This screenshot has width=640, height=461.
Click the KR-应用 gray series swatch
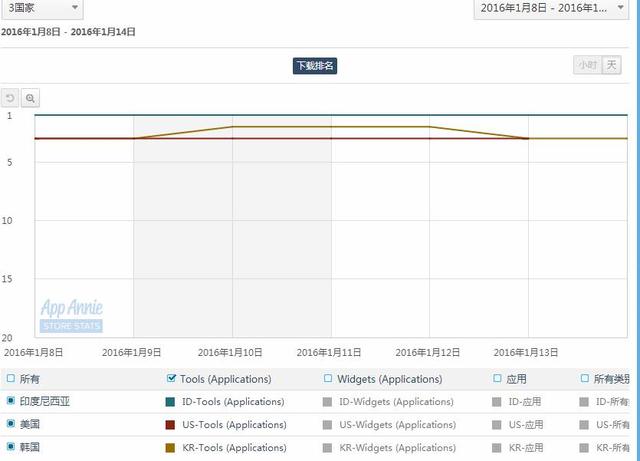click(x=497, y=448)
